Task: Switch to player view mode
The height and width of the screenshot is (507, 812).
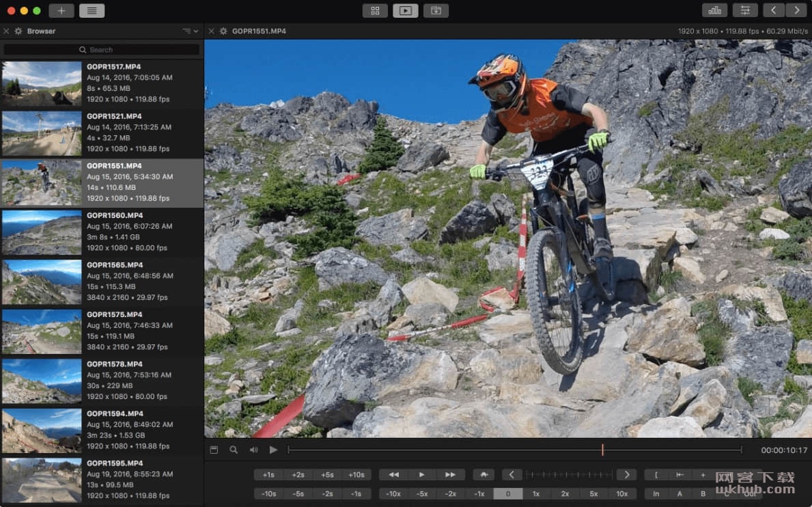Action: [406, 10]
